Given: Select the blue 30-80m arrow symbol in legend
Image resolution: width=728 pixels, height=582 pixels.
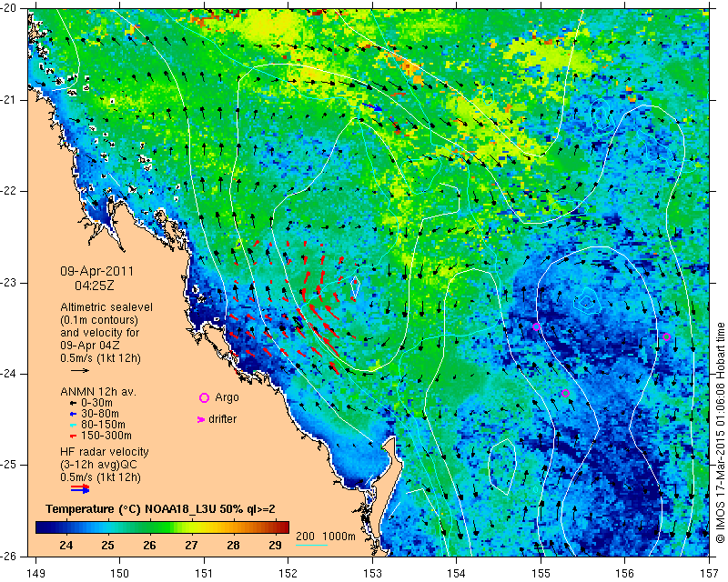Looking at the screenshot, I should [x=73, y=414].
